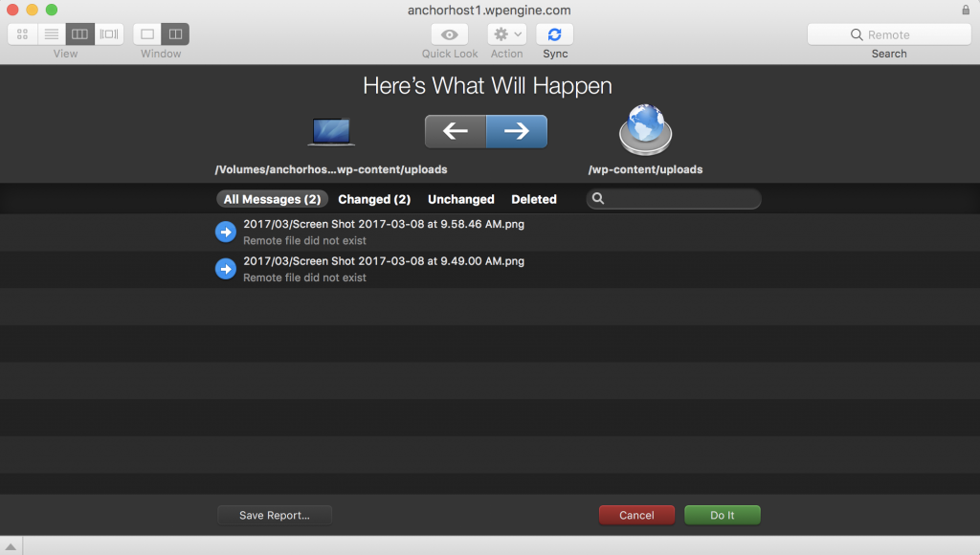980x555 pixels.
Task: Click blue arrow icon beside 9.58.46 AM file
Action: pyautogui.click(x=226, y=232)
